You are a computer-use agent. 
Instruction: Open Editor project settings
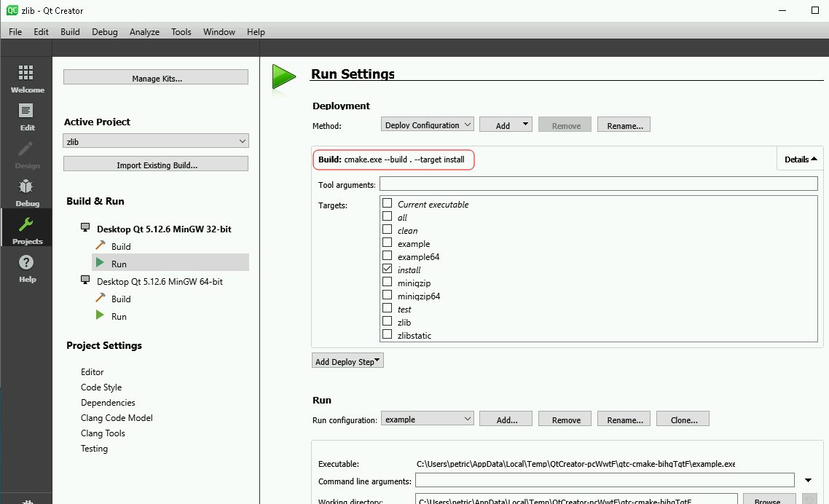(92, 371)
